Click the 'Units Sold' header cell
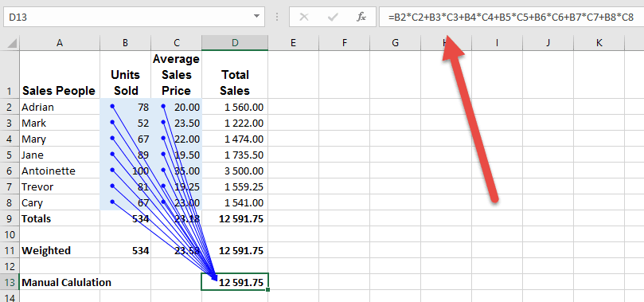This screenshot has width=644, height=302. tap(125, 75)
